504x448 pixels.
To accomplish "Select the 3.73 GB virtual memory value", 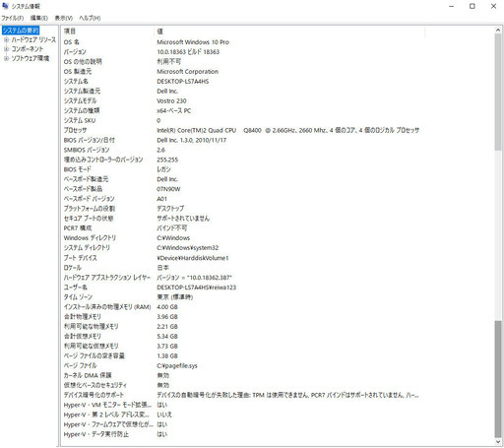I will tap(167, 346).
